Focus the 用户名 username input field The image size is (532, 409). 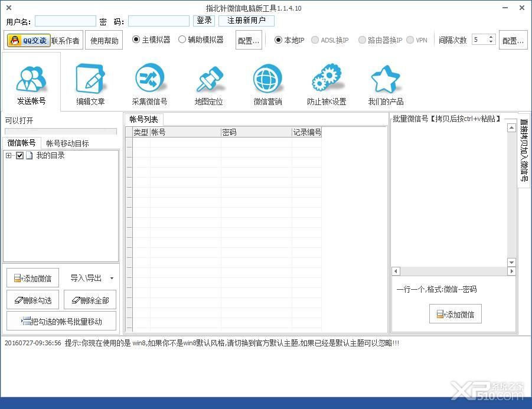coord(66,21)
